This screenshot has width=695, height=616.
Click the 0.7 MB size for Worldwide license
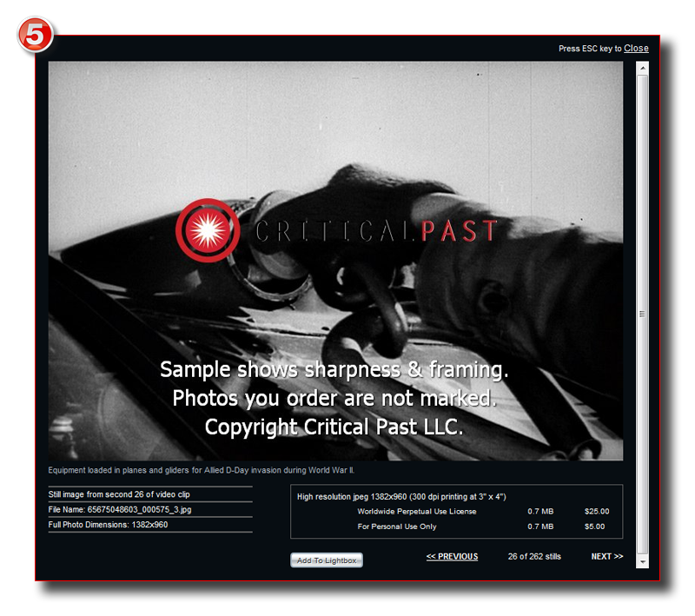(540, 512)
